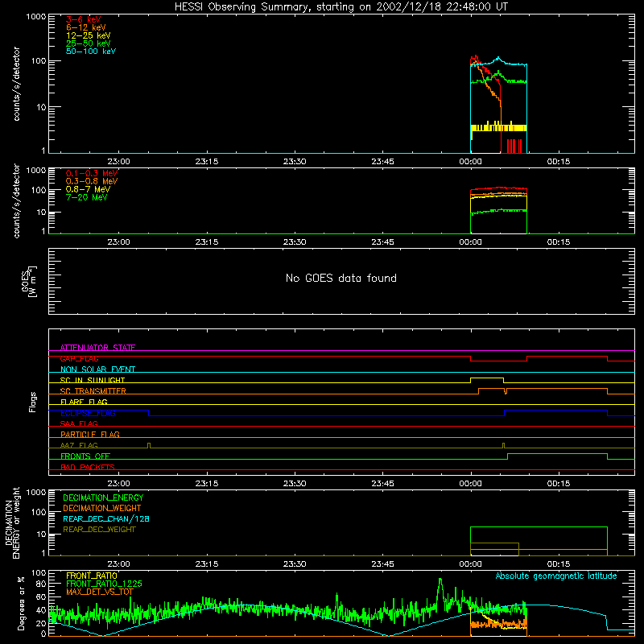Click the '00:00' tick under the decimation panel
Viewport: 644px width, 644px height.
click(x=470, y=564)
